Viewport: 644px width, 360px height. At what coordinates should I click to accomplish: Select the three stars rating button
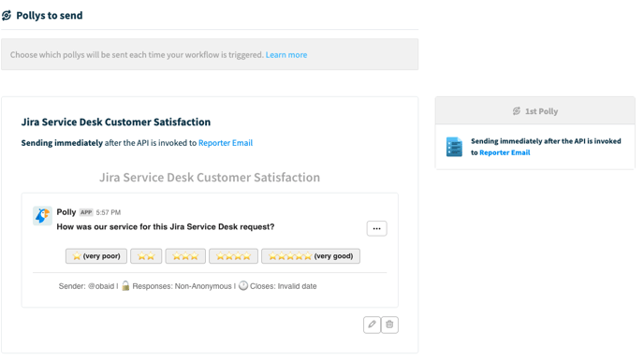185,256
